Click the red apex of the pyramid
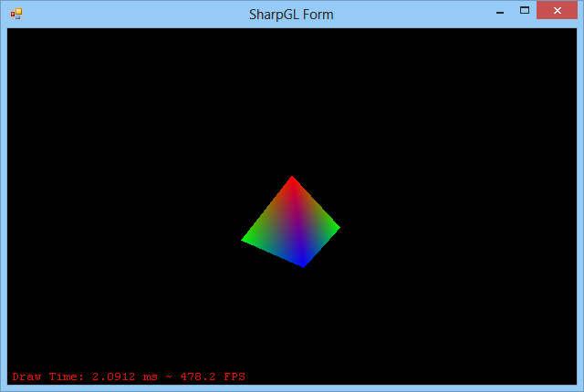Image resolution: width=584 pixels, height=392 pixels. [291, 181]
